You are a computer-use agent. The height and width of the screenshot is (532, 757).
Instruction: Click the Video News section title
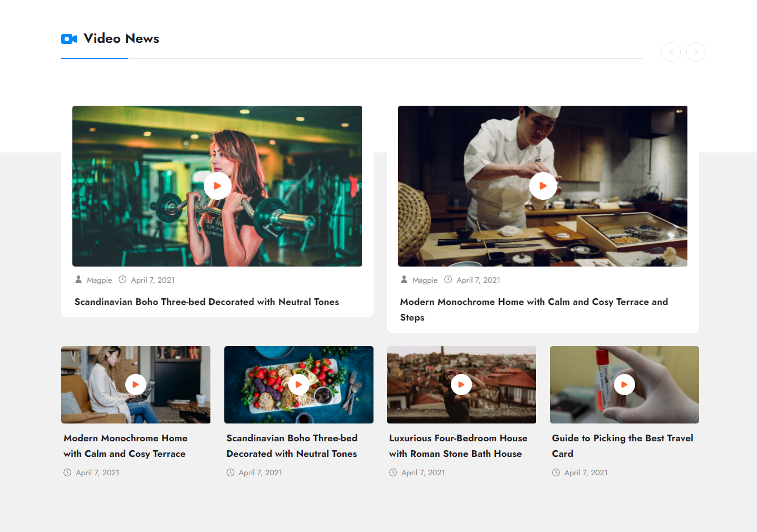click(x=121, y=38)
